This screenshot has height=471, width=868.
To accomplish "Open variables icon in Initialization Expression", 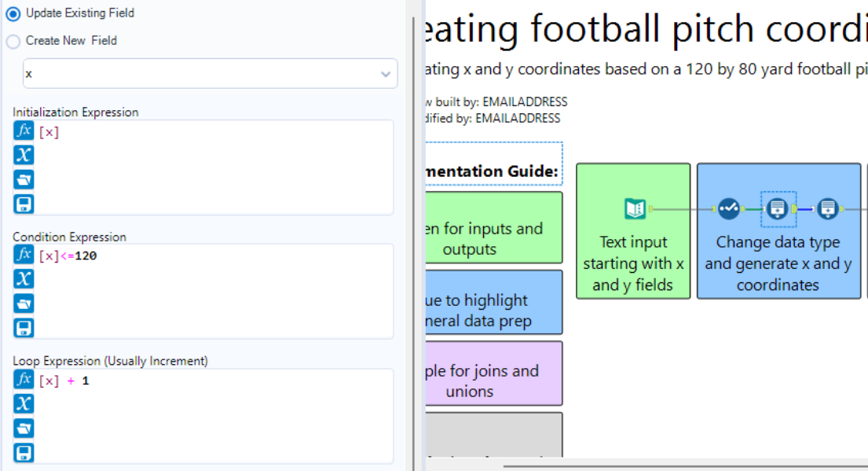I will coord(24,155).
